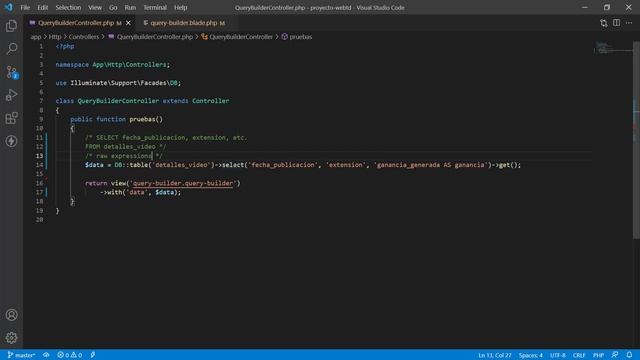Close the QueryBuilderController.php tab

128,23
